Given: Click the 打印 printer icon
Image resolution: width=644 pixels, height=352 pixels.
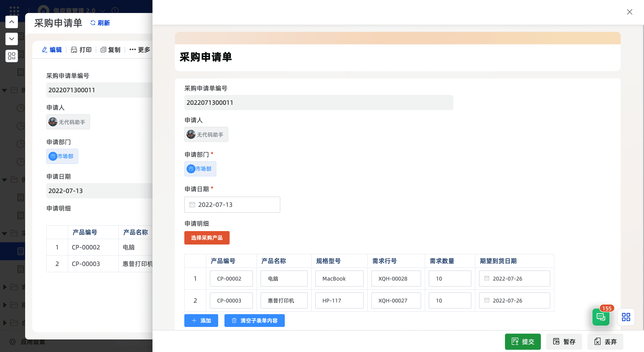Looking at the screenshot, I should click(74, 50).
